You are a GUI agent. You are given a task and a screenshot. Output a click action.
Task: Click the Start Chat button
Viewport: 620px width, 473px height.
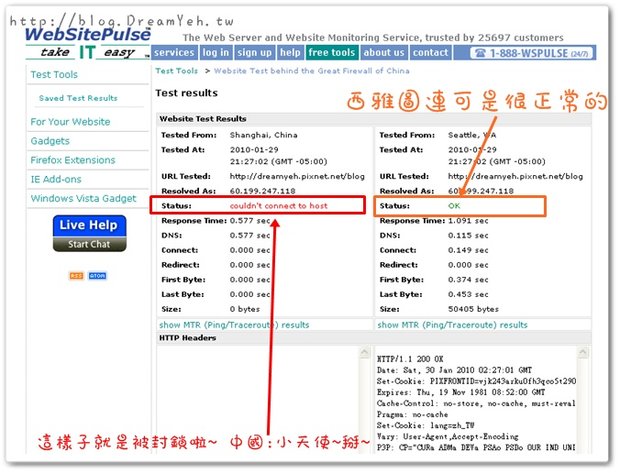[89, 244]
